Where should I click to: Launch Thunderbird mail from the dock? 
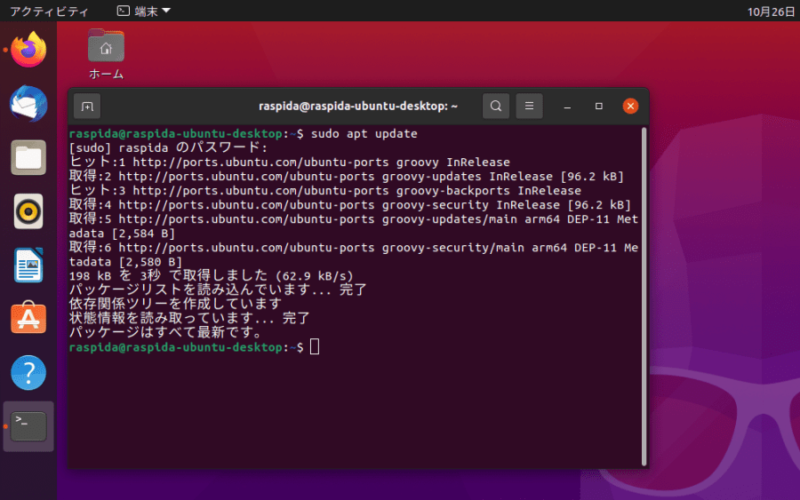coord(29,104)
